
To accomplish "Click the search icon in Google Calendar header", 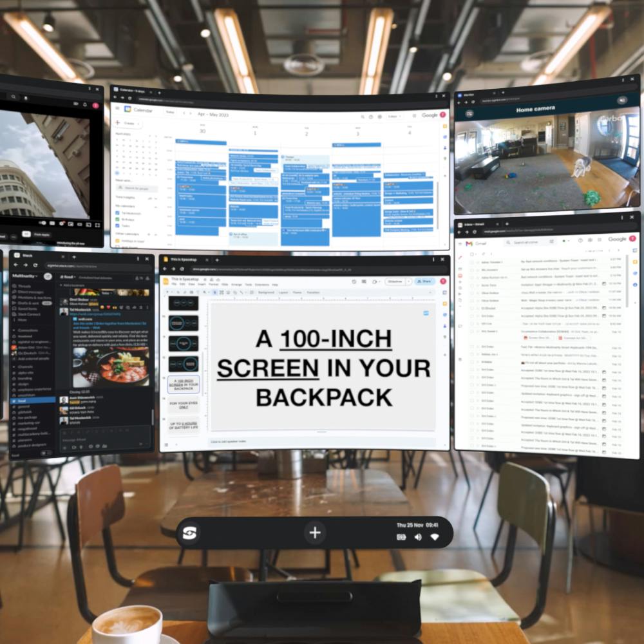I will pos(363,117).
